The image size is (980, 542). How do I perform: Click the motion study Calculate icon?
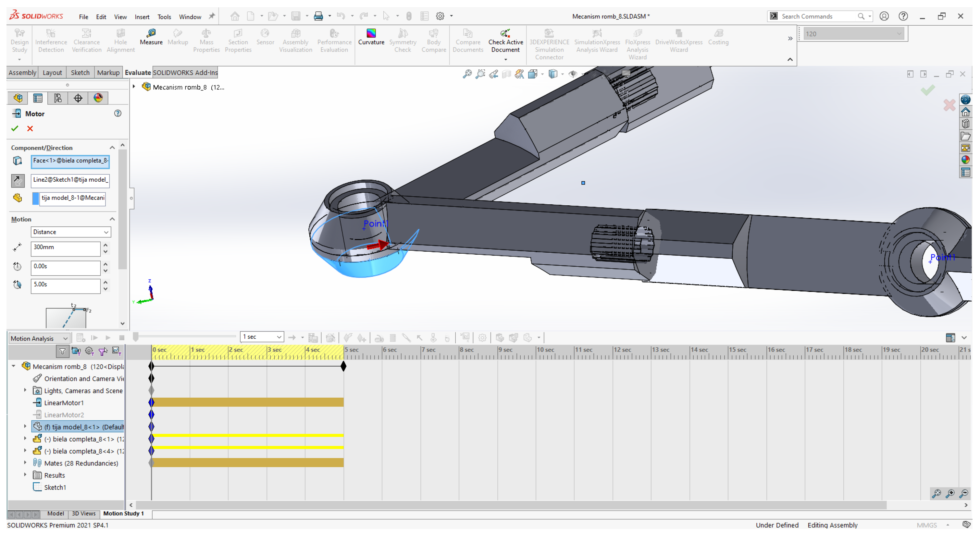(81, 338)
